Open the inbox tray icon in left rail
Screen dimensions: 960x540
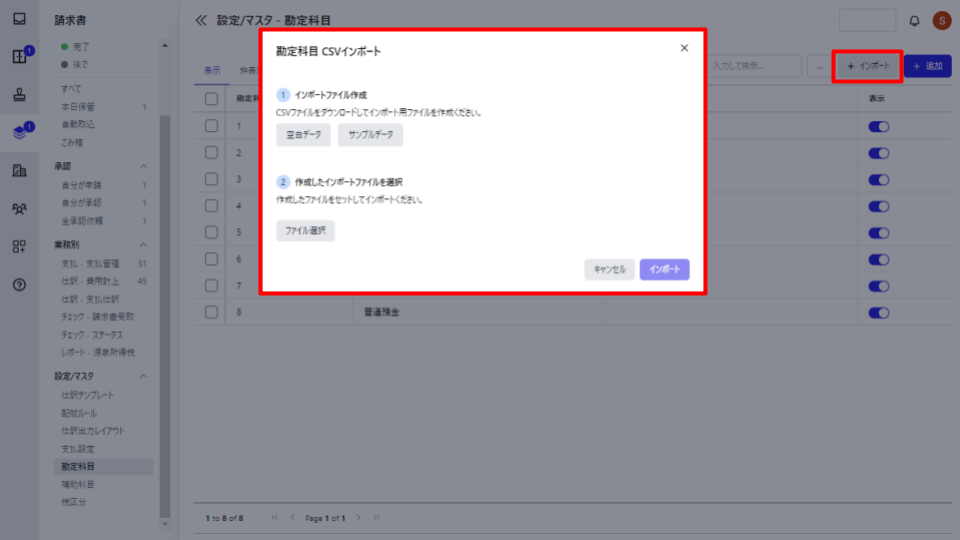click(x=20, y=19)
